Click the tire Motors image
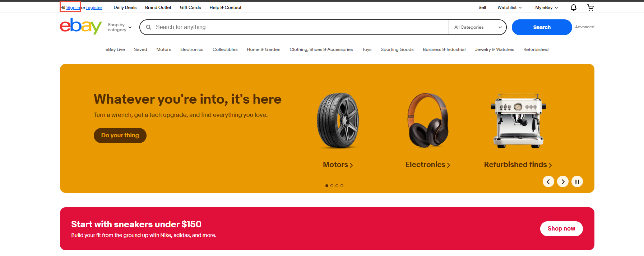Screen dimensions: 644x256 (338, 120)
